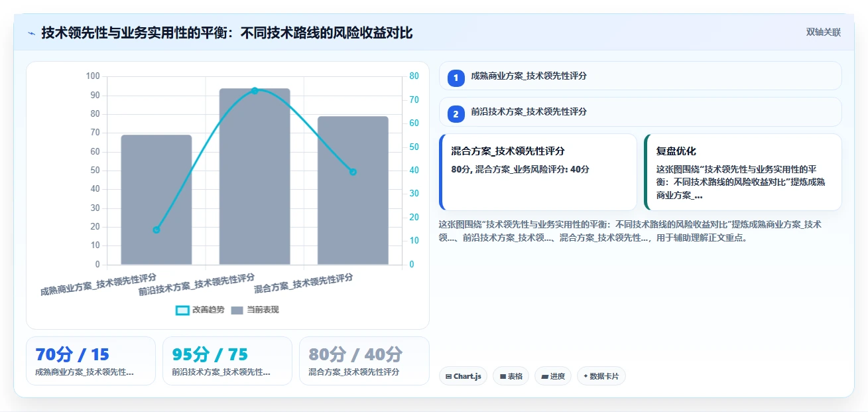Click the 数据卡片 chip star icon
The image size is (868, 412).
(x=586, y=376)
